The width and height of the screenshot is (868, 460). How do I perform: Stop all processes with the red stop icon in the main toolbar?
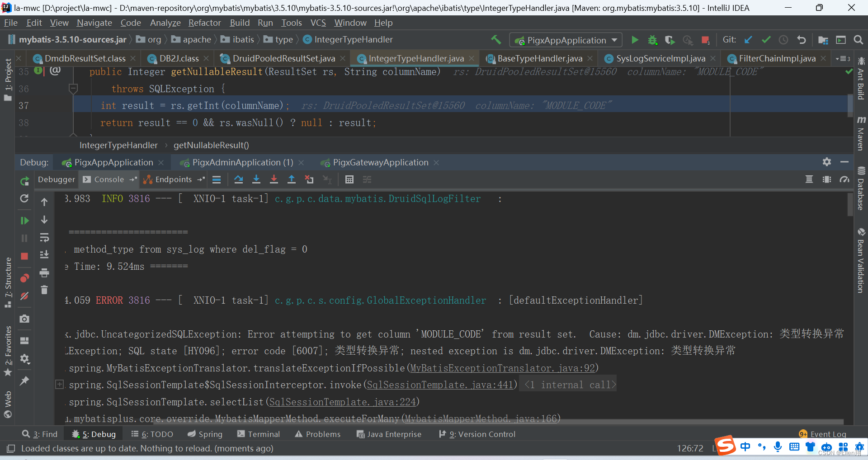[x=705, y=40]
